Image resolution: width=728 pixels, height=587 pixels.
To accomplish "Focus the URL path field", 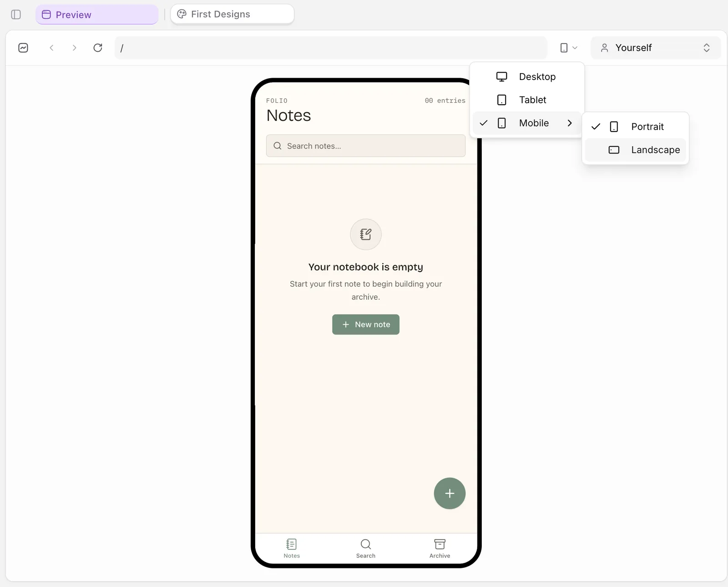I will 331,48.
